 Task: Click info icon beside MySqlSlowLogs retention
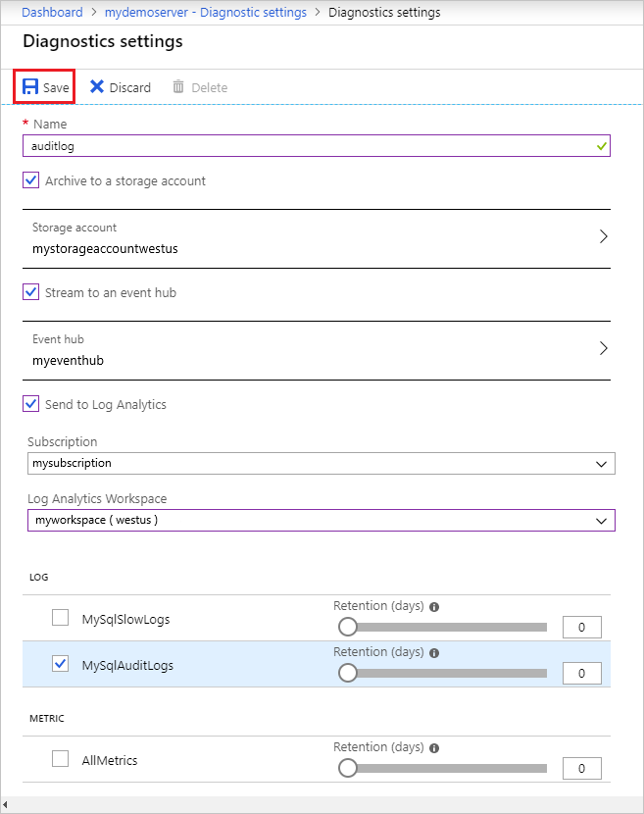[x=434, y=607]
